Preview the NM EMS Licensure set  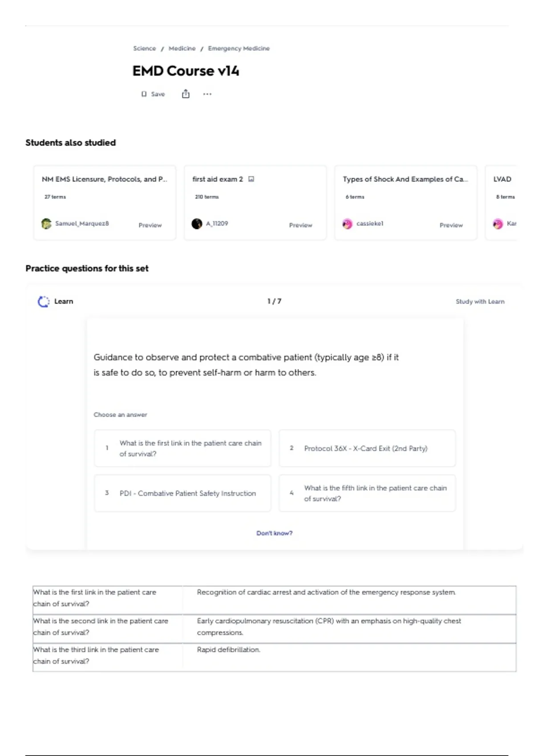150,225
